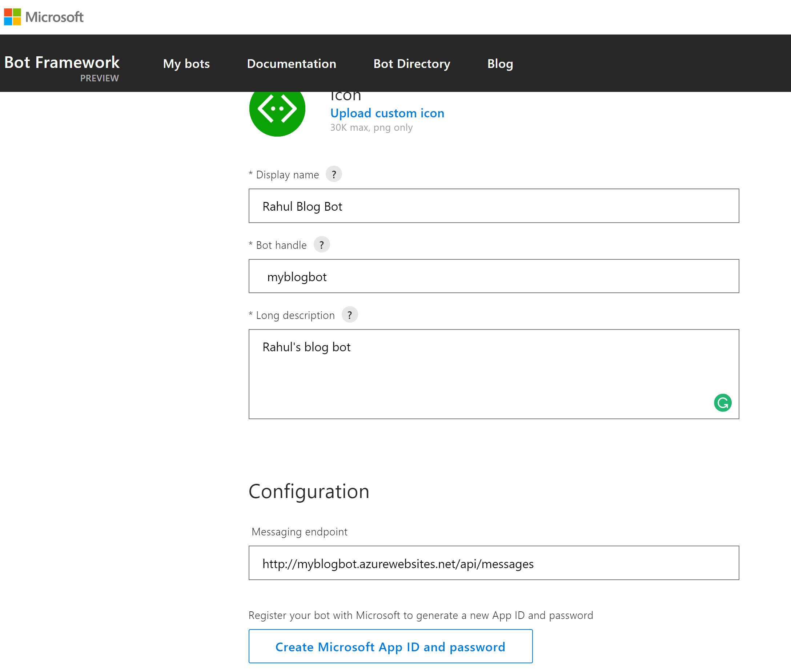Click the Upload custom icon link

tap(387, 113)
